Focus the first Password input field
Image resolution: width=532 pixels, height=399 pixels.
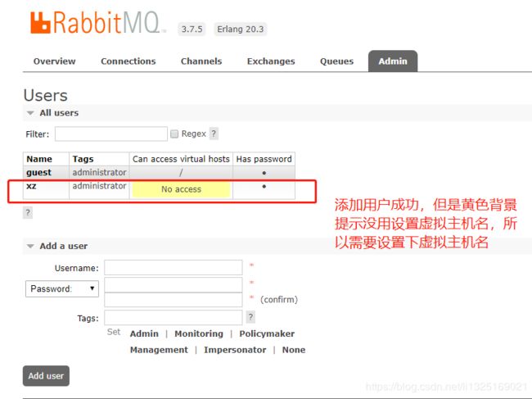pyautogui.click(x=174, y=284)
